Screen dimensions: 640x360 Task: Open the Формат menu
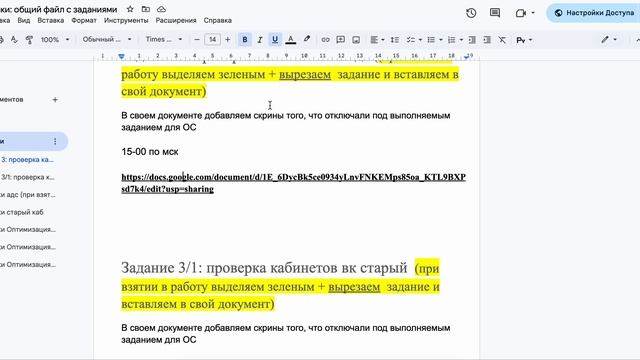point(84,20)
